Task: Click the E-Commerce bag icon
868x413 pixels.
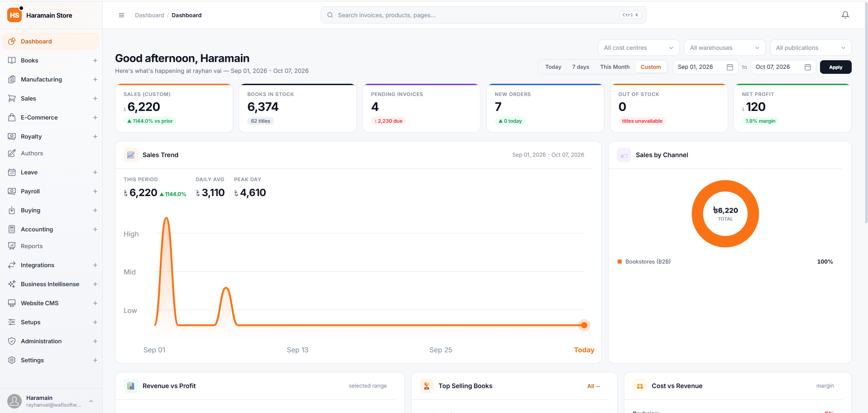Action: [x=12, y=117]
